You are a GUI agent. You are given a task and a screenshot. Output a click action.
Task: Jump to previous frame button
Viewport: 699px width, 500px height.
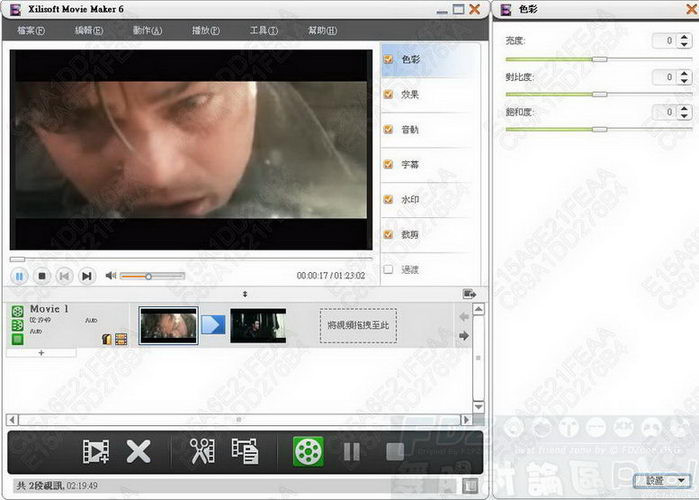pyautogui.click(x=64, y=276)
